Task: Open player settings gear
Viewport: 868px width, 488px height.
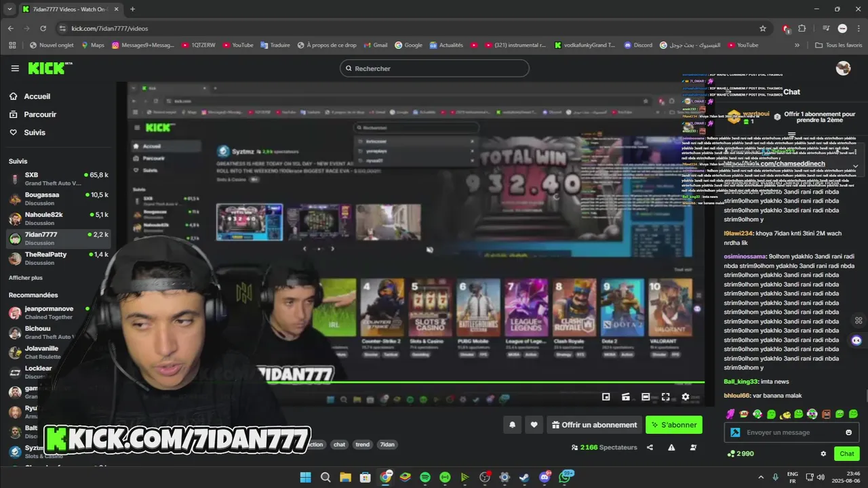Action: (685, 397)
